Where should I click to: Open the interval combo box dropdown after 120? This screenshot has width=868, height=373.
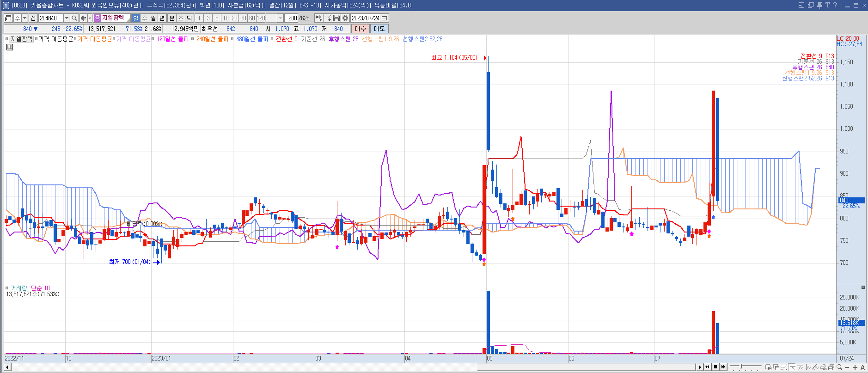point(280,18)
